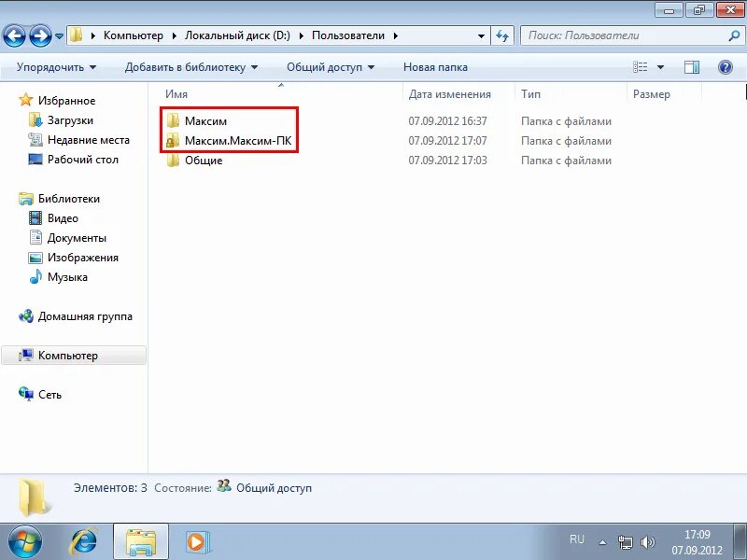
Task: Open the Упорядочить menu
Action: coord(56,67)
